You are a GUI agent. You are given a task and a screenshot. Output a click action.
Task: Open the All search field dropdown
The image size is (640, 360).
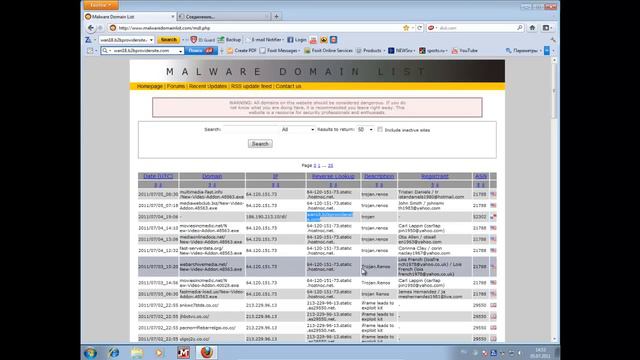(297, 129)
